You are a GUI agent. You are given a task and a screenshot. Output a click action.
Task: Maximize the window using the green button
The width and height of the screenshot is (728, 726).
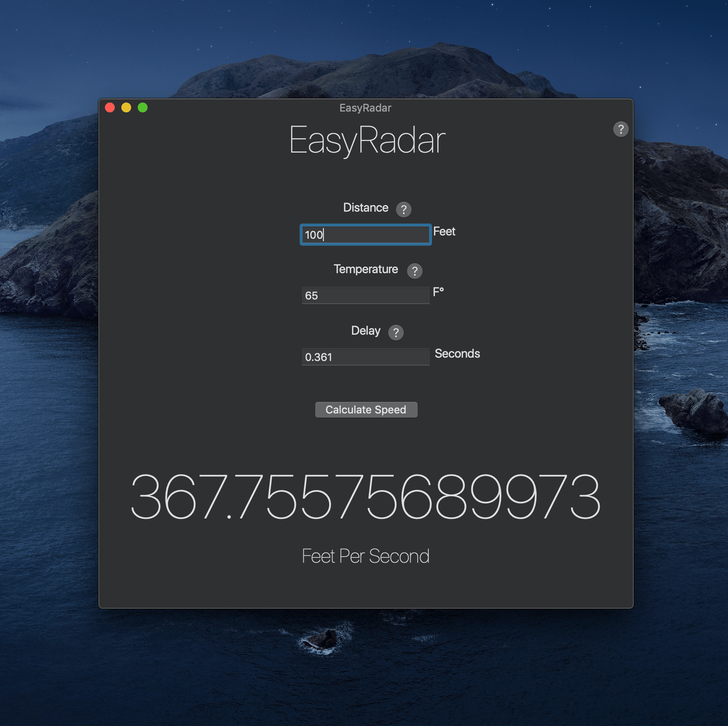[x=143, y=107]
